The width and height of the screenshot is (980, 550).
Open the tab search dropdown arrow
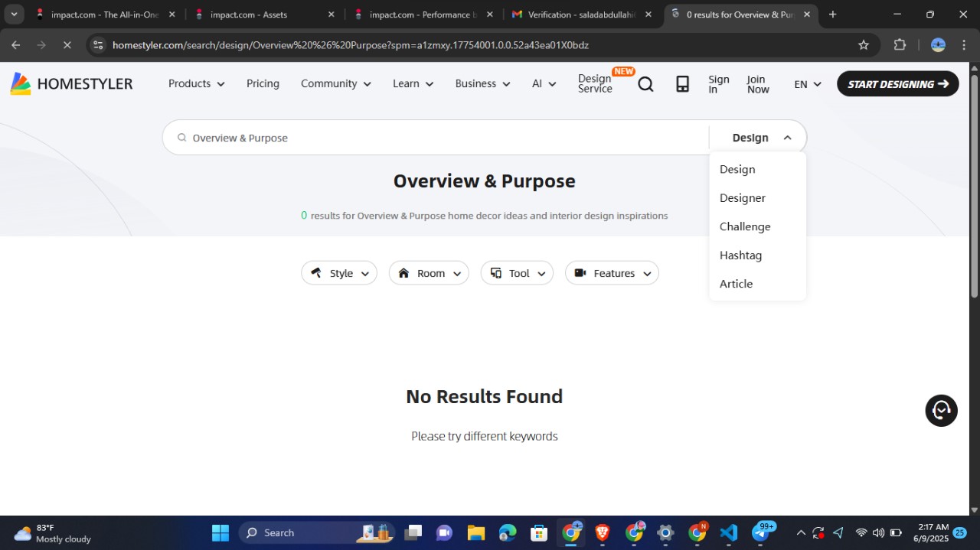pos(14,14)
